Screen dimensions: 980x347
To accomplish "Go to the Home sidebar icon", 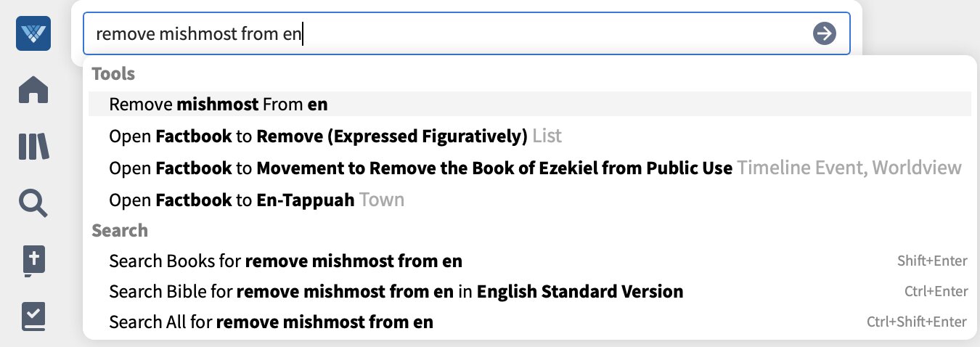I will point(33,89).
